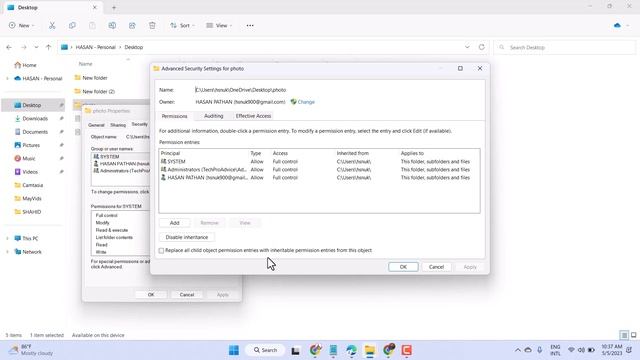Open Task View on the taskbar
The width and height of the screenshot is (640, 360).
[x=296, y=350]
